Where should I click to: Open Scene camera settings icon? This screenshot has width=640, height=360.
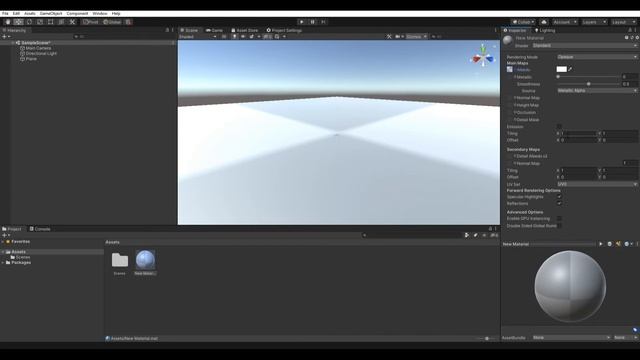(398, 37)
